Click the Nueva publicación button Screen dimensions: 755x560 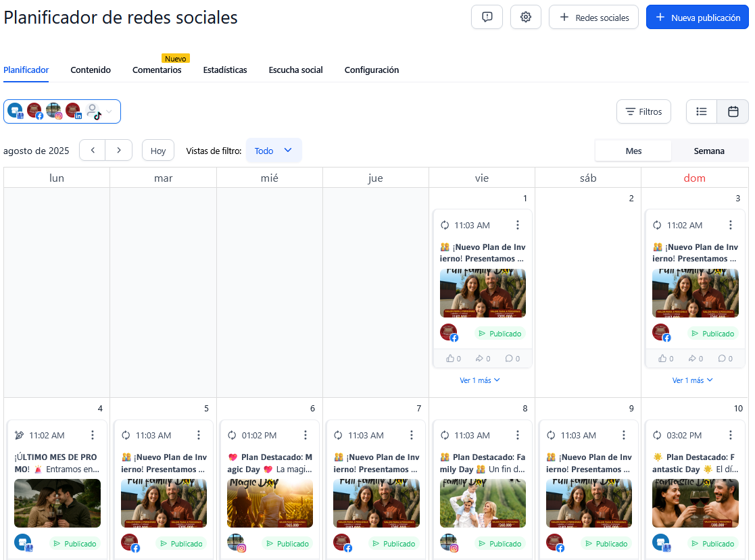coord(697,18)
